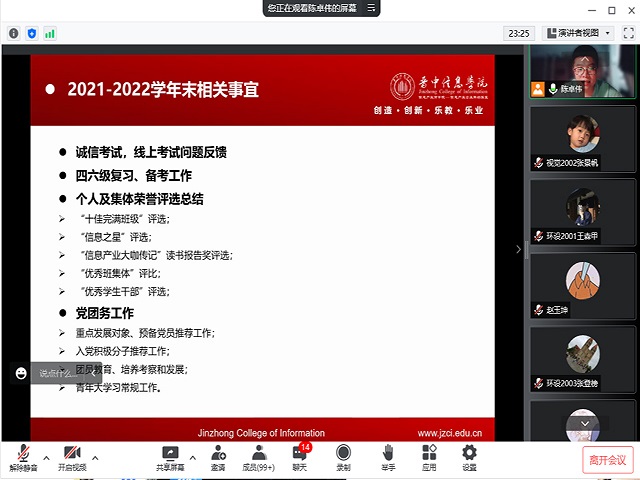Click the line “优秀班集体”评比
The width and height of the screenshot is (640, 480).
tap(120, 273)
